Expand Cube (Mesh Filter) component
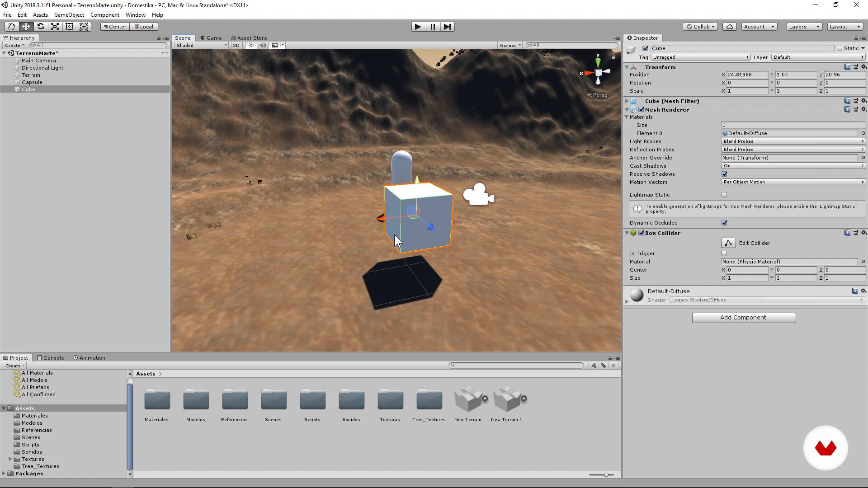 627,101
